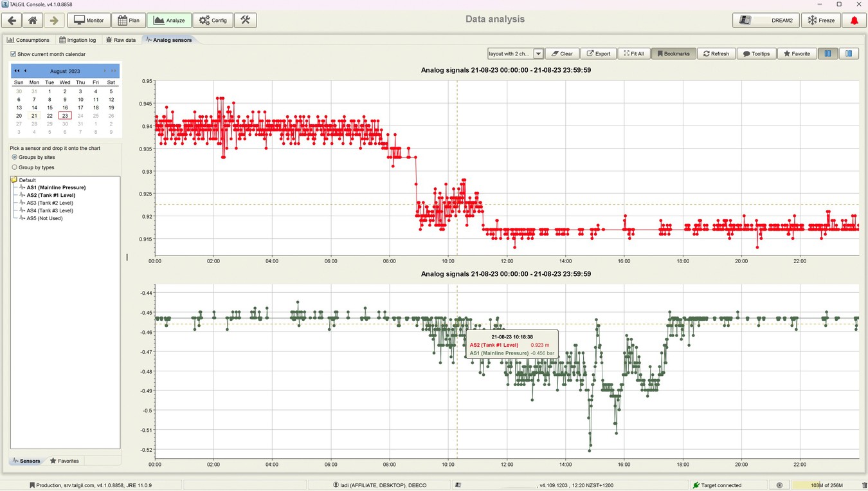Switch to the Consumptions tab
This screenshot has width=868, height=491.
[28, 40]
